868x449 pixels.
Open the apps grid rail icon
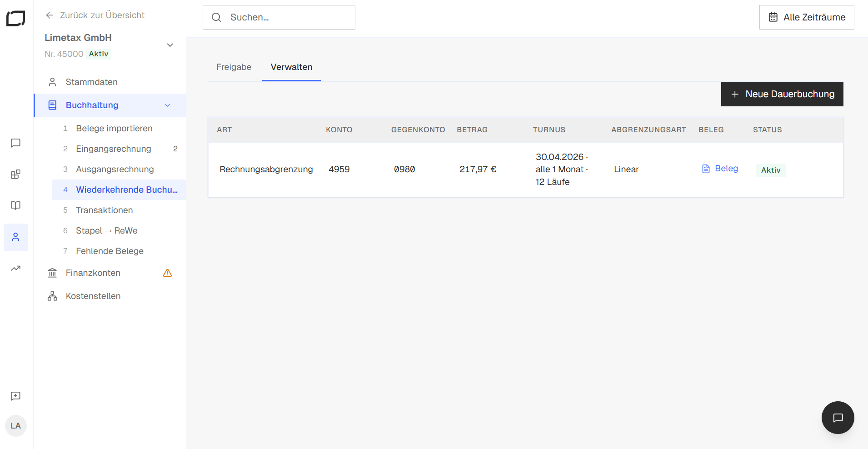(x=15, y=175)
